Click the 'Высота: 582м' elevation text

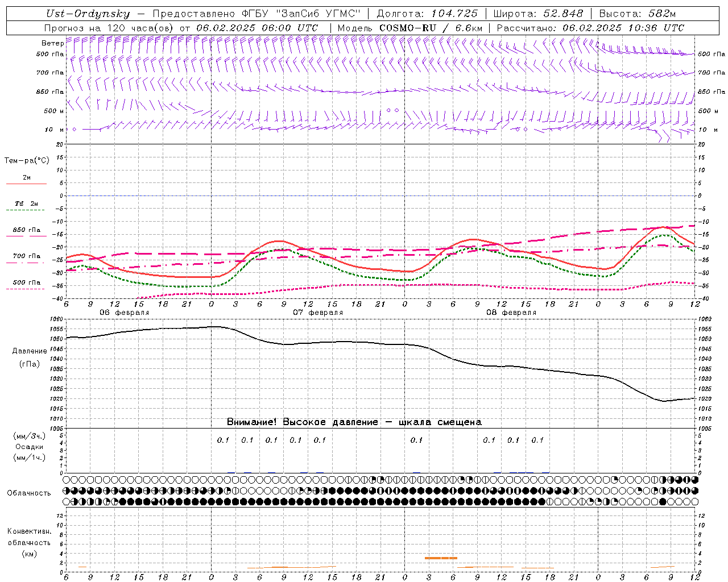pos(638,14)
